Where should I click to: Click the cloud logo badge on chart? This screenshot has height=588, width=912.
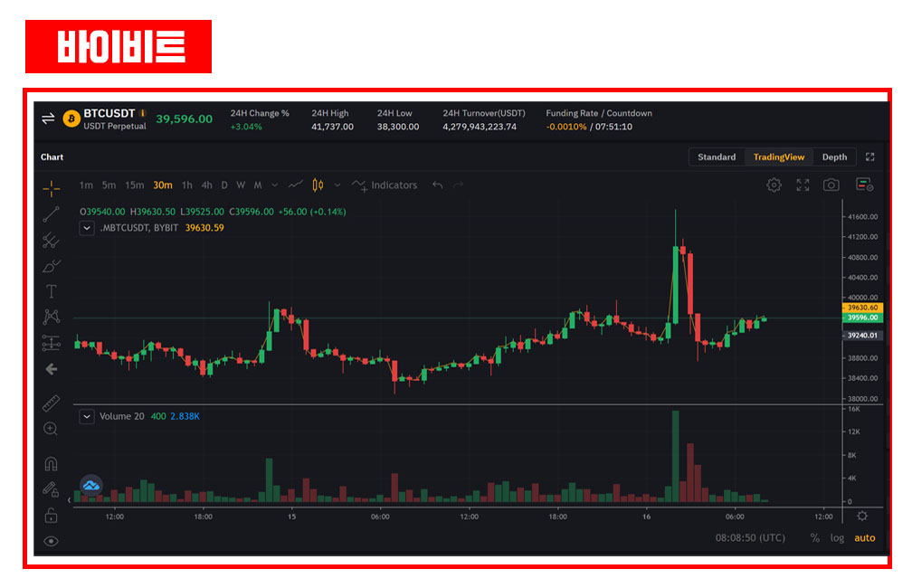point(91,485)
